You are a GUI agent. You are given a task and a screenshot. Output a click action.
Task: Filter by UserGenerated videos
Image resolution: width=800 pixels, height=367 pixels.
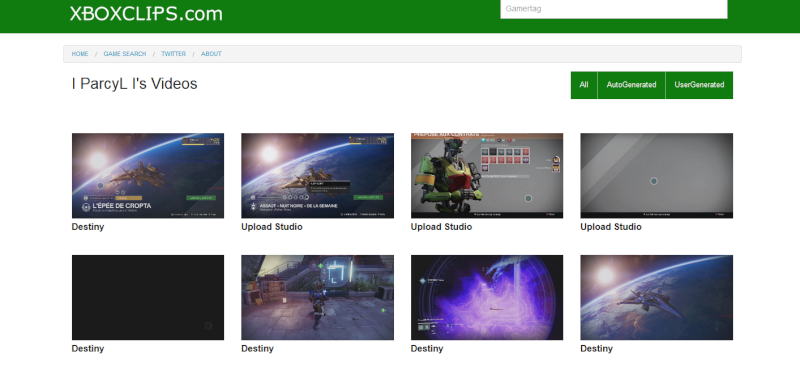tap(699, 85)
